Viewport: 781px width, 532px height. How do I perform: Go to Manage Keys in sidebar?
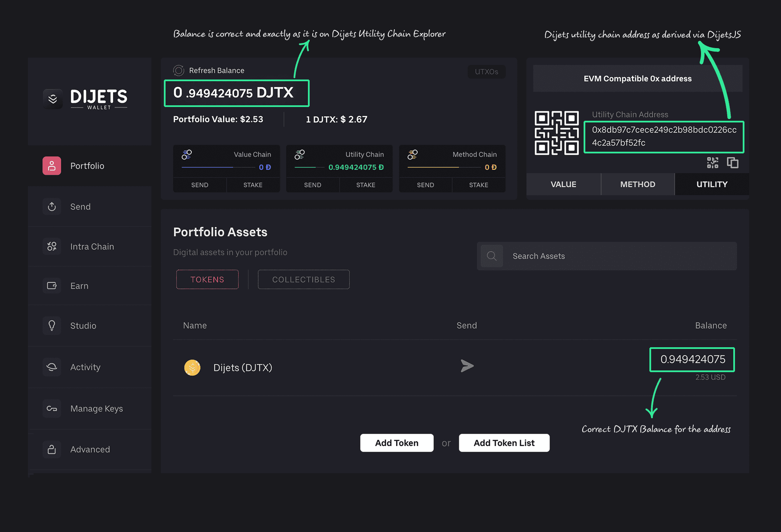(96, 409)
